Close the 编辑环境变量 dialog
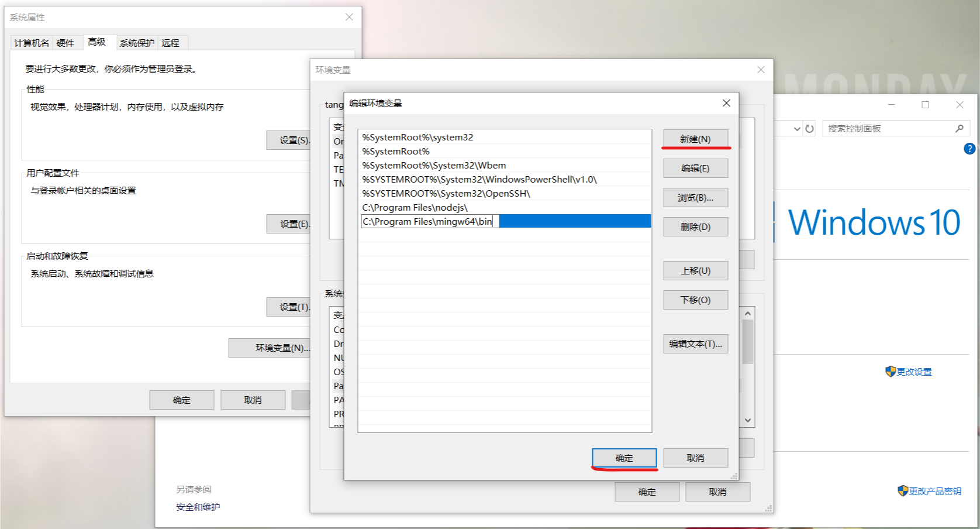Image resolution: width=980 pixels, height=529 pixels. 726,103
